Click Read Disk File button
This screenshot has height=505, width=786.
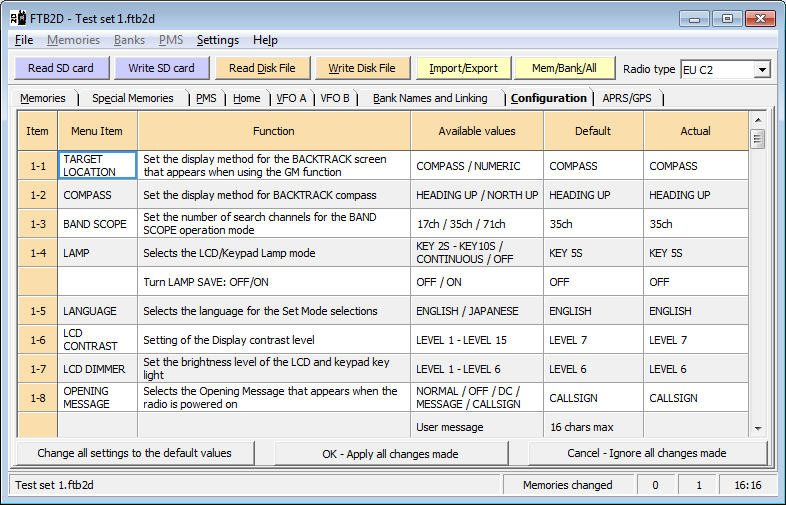click(262, 68)
